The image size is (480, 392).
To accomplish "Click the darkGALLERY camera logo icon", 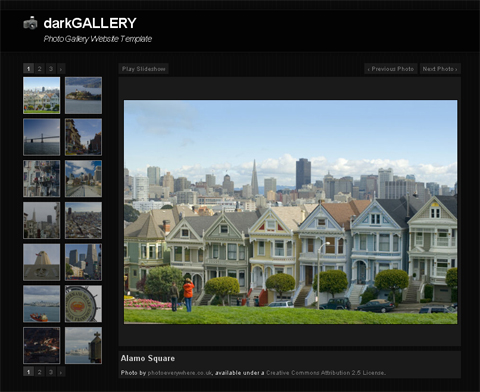I will pyautogui.click(x=30, y=23).
